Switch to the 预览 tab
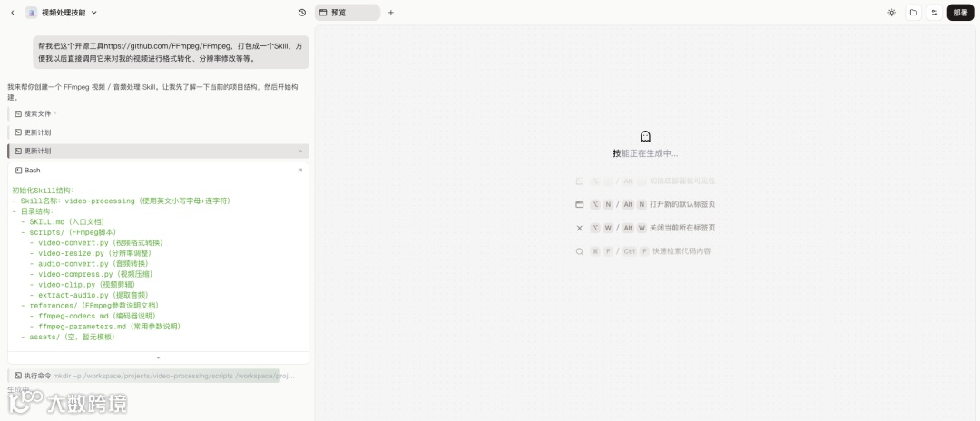Image resolution: width=980 pixels, height=421 pixels. [x=348, y=13]
